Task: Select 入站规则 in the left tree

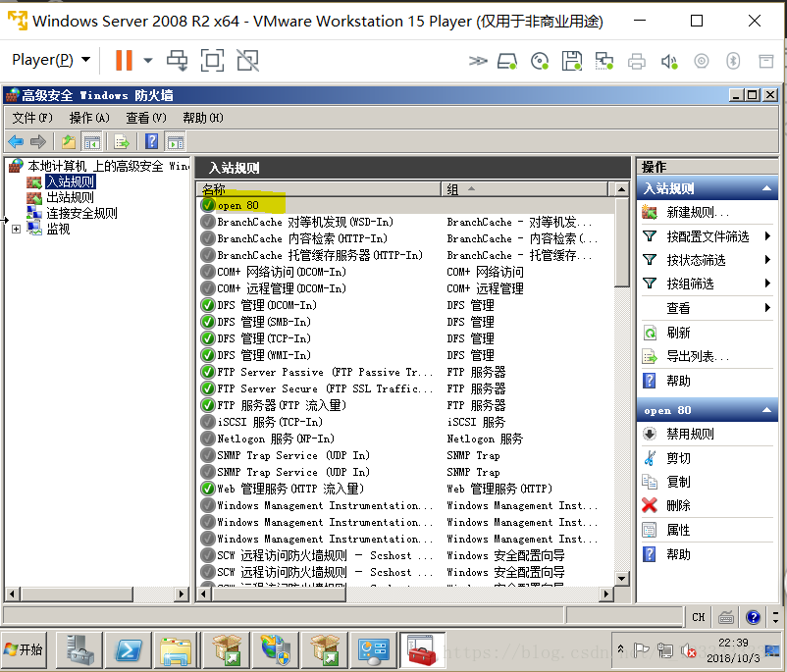Action: 71,181
